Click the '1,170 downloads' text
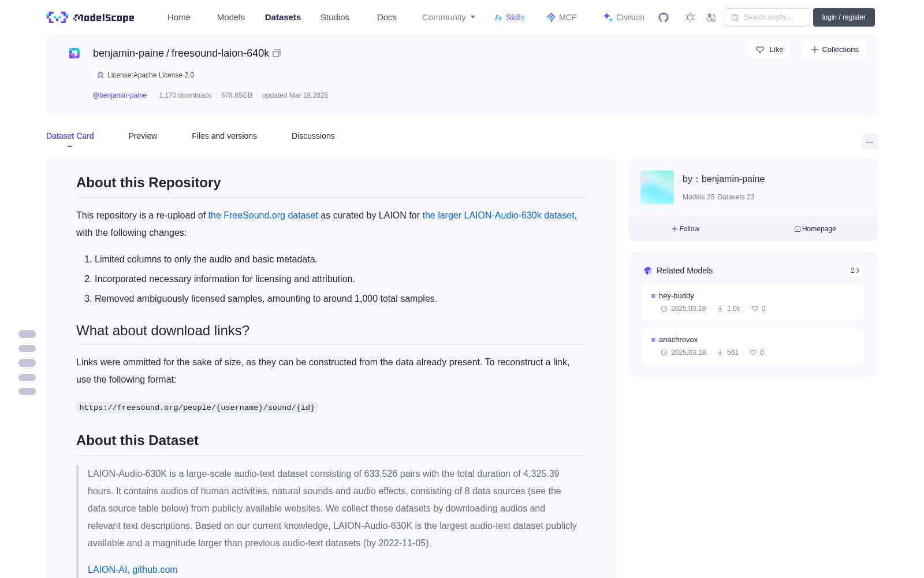 click(185, 95)
